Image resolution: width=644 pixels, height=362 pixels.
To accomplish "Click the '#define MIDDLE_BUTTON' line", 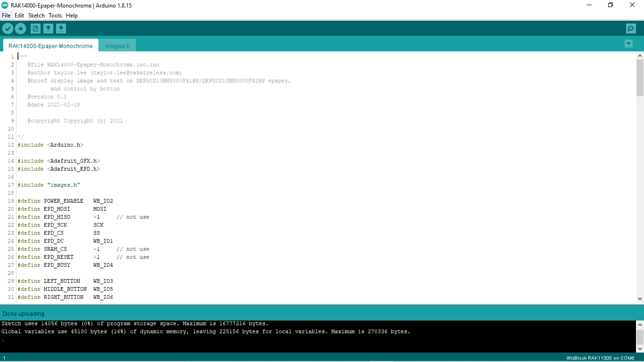I will (65, 289).
